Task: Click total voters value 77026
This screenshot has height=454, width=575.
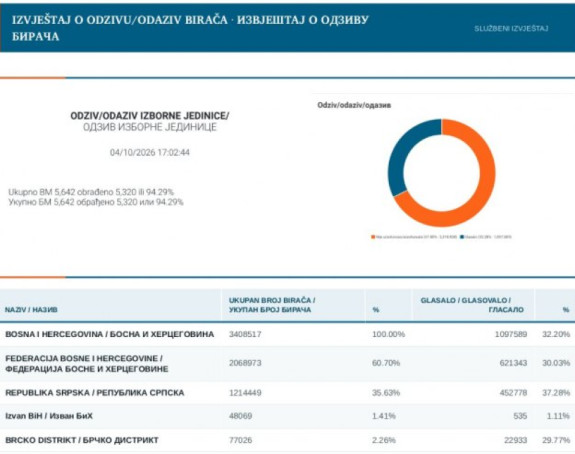Action: pos(241,440)
